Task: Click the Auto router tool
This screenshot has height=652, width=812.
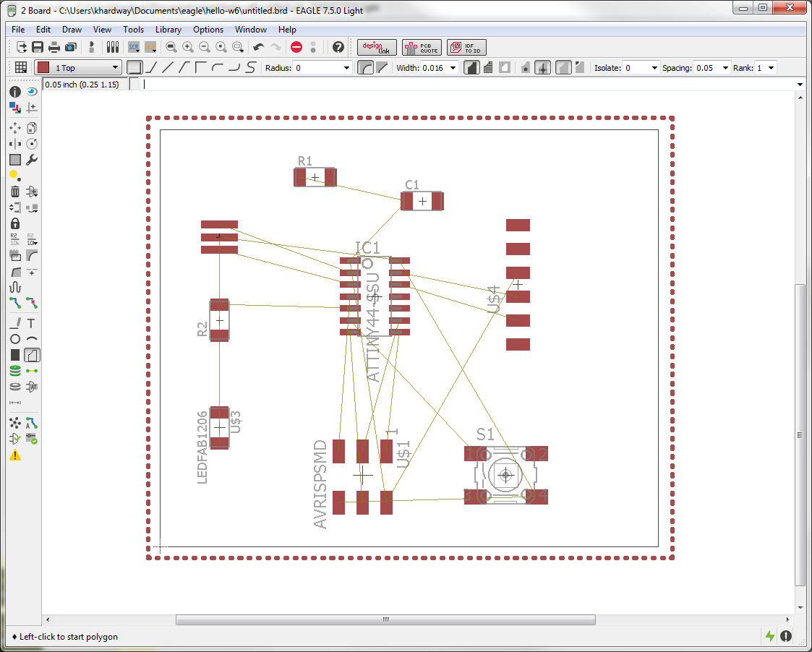Action: [32, 423]
